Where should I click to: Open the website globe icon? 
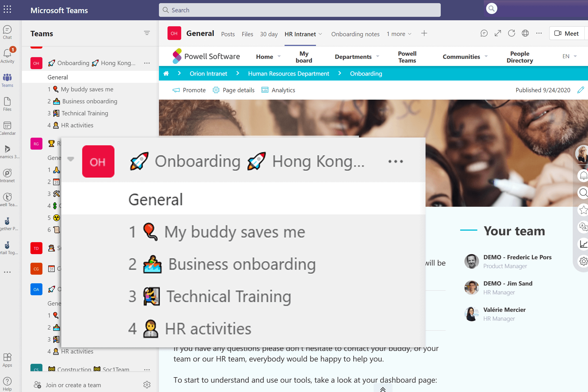[x=525, y=33]
